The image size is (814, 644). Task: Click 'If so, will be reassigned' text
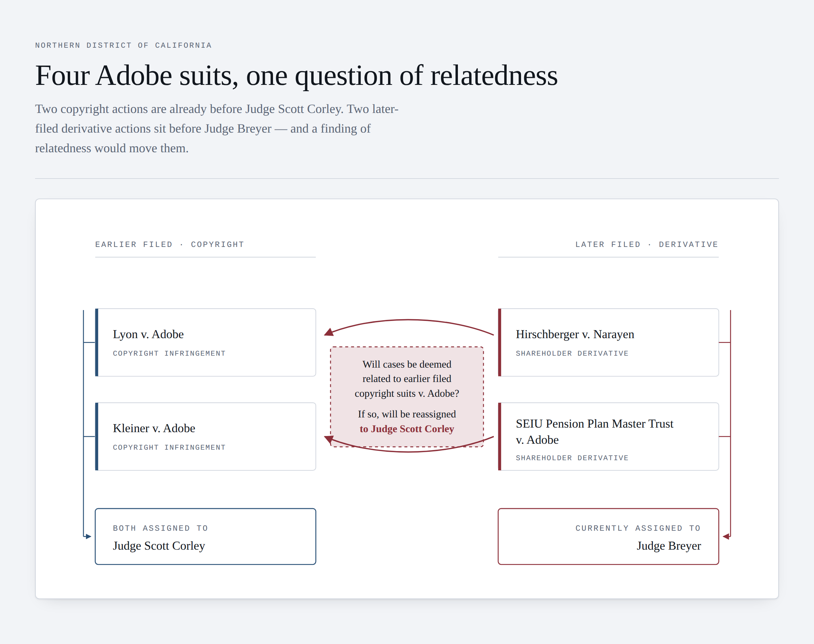click(407, 414)
